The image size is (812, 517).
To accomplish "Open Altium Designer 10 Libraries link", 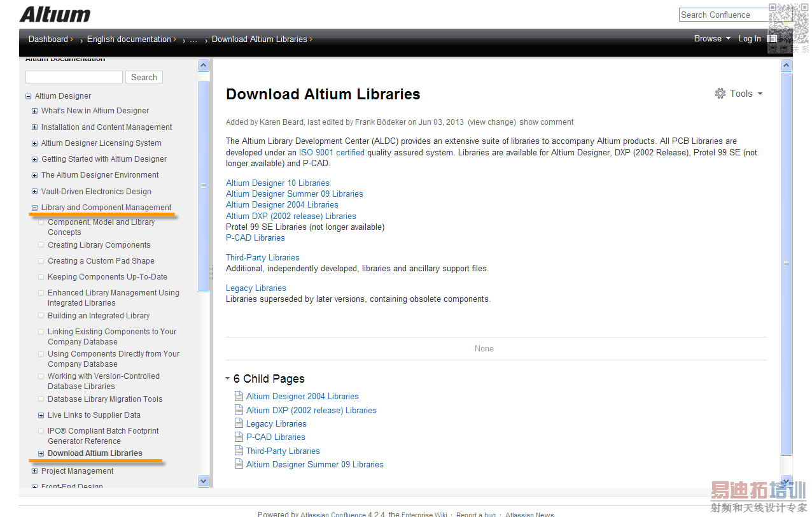I will click(277, 183).
